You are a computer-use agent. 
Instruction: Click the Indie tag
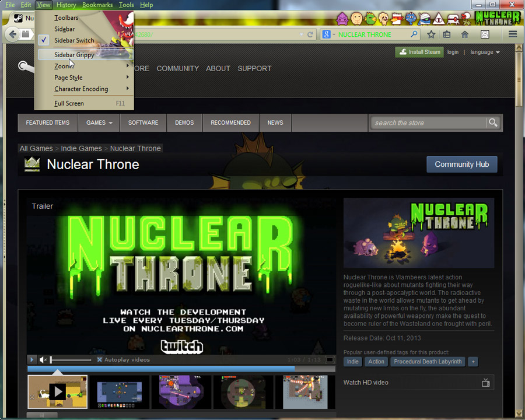[352, 362]
